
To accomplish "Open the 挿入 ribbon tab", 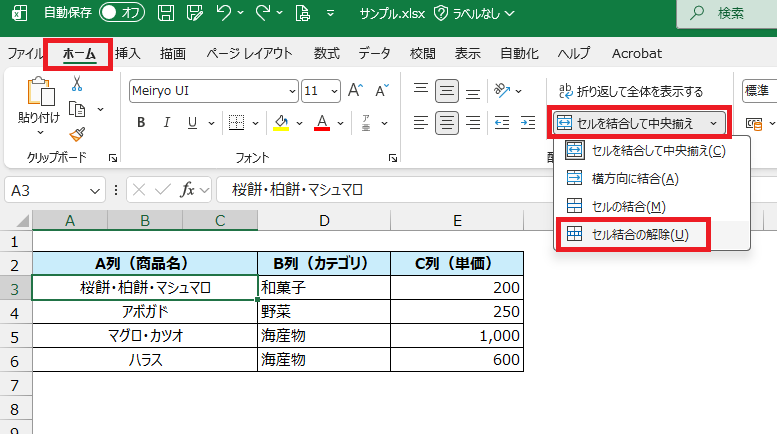I will [128, 54].
